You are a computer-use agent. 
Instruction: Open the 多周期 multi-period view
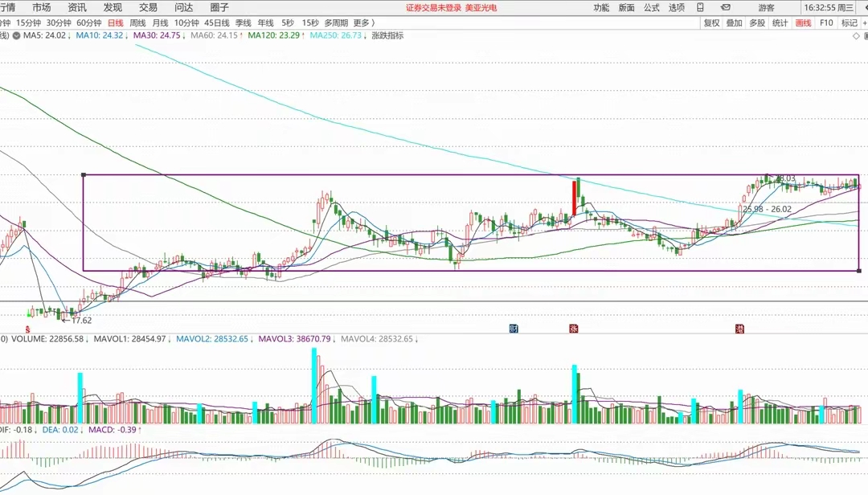tap(336, 22)
